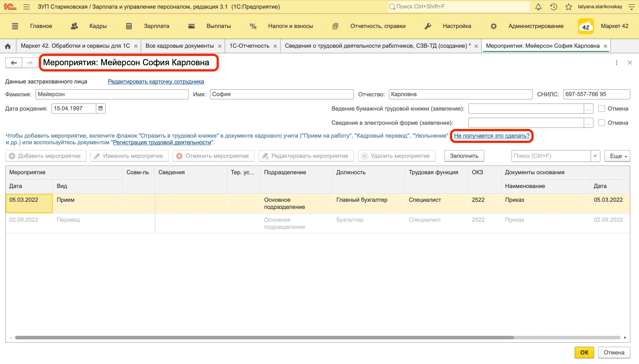The width and height of the screenshot is (639, 364).
Task: Click the three-dot form options icon
Action: 616,63
